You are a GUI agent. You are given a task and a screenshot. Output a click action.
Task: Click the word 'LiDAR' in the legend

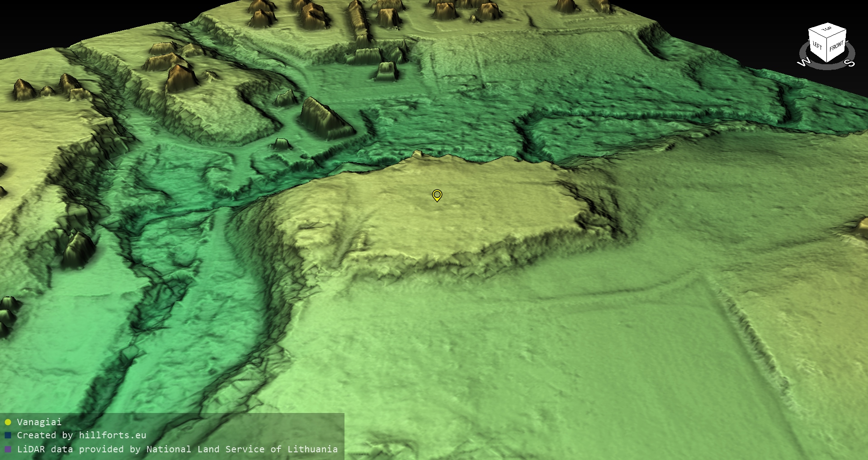[31, 449]
